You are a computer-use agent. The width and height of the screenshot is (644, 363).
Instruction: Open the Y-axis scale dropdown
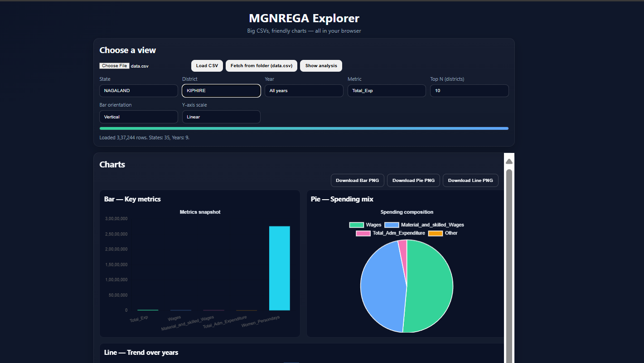coord(221,117)
